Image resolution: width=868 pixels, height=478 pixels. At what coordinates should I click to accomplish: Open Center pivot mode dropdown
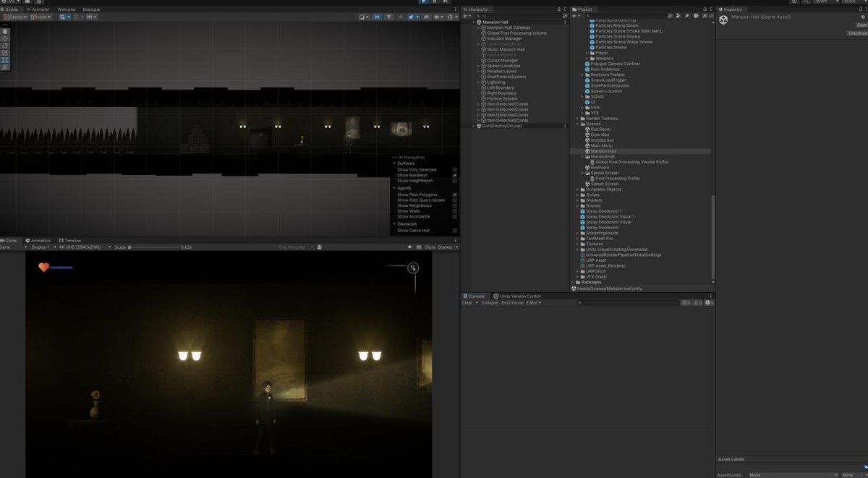[x=15, y=17]
